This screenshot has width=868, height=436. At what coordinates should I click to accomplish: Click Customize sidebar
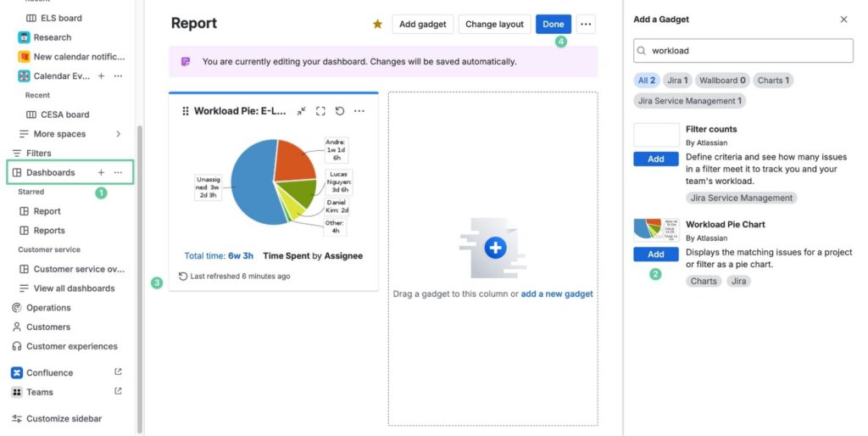point(64,419)
